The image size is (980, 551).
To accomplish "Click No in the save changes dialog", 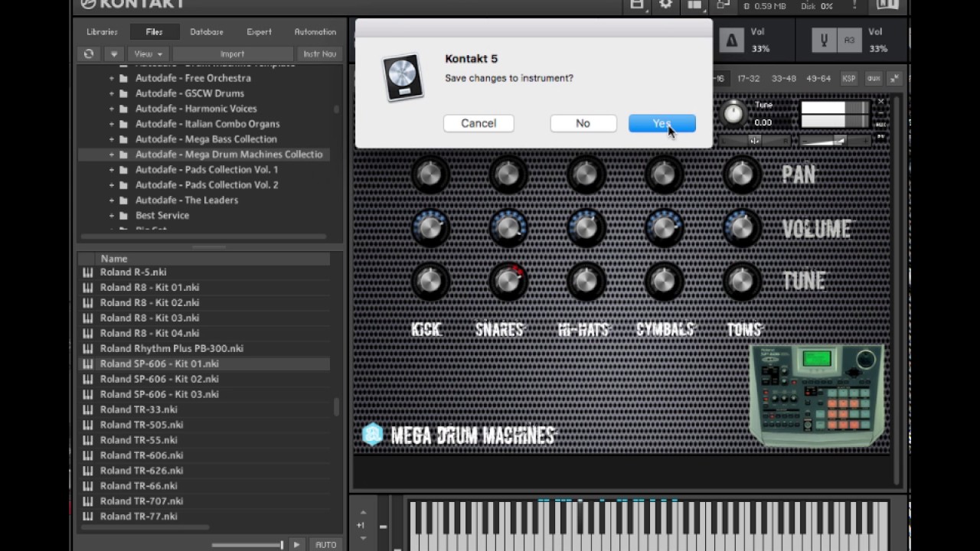I will (x=583, y=123).
